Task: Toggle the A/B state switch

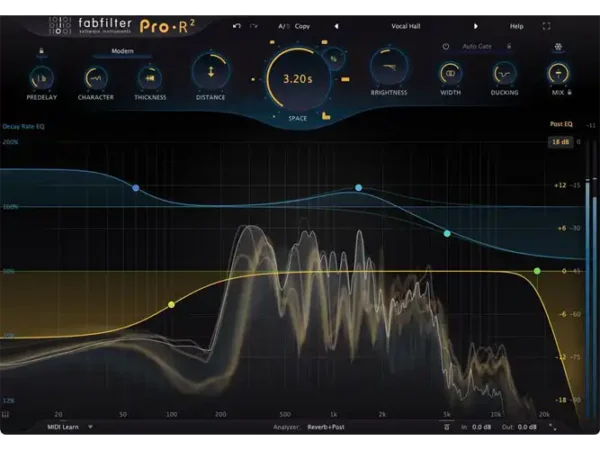Action: [284, 26]
